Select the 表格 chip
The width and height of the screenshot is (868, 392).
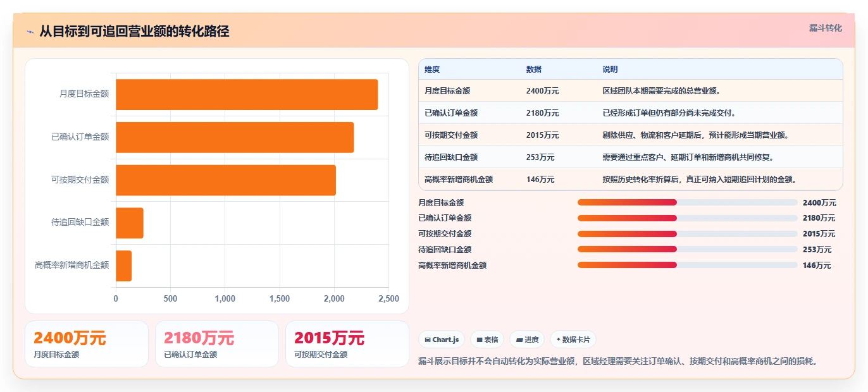[487, 340]
